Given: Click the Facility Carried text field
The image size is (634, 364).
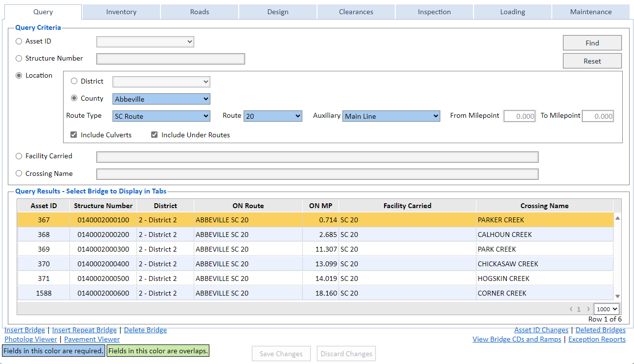Looking at the screenshot, I should [317, 157].
